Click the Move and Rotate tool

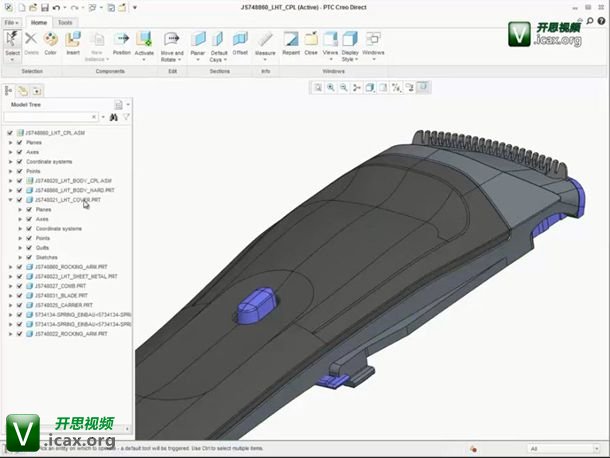[x=172, y=42]
